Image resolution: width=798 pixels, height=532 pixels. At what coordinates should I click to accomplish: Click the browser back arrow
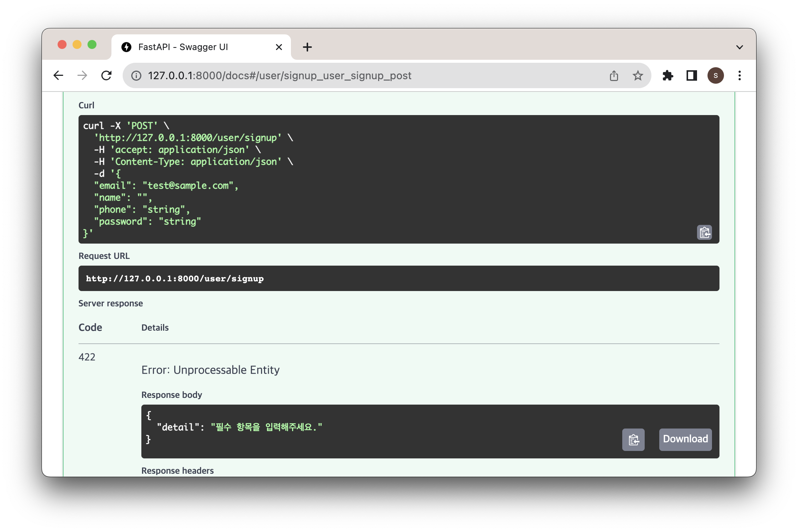[x=58, y=76]
